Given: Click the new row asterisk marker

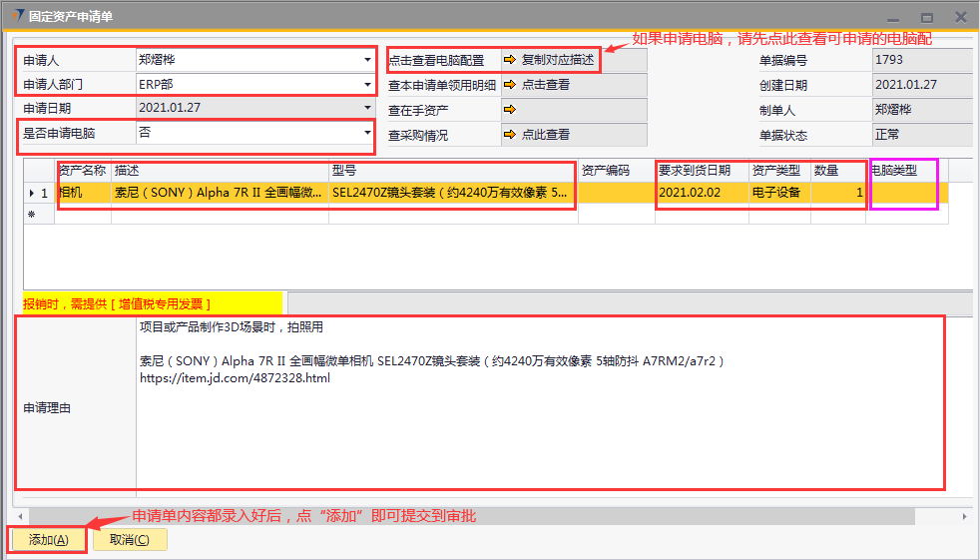Looking at the screenshot, I should point(32,215).
